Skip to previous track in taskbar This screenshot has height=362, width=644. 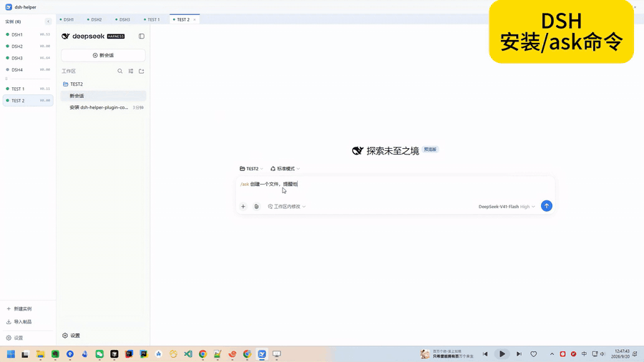485,354
